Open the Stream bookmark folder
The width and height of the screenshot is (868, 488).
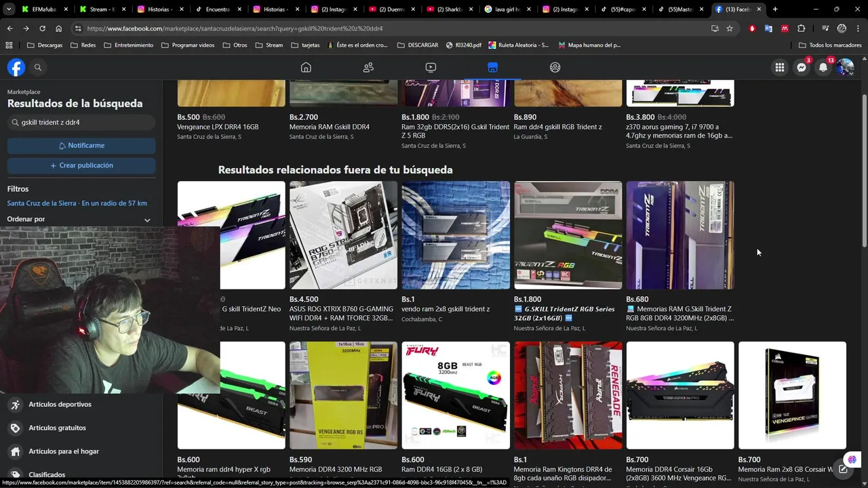(x=269, y=45)
